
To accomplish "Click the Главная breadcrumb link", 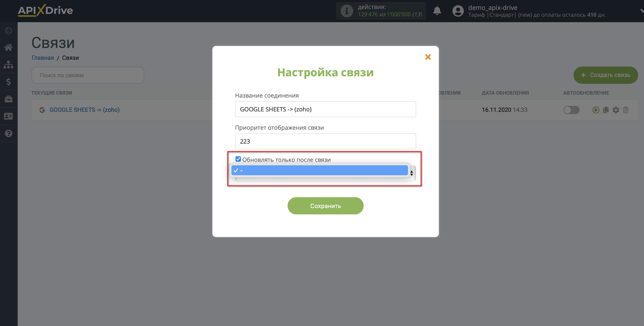I will (43, 58).
